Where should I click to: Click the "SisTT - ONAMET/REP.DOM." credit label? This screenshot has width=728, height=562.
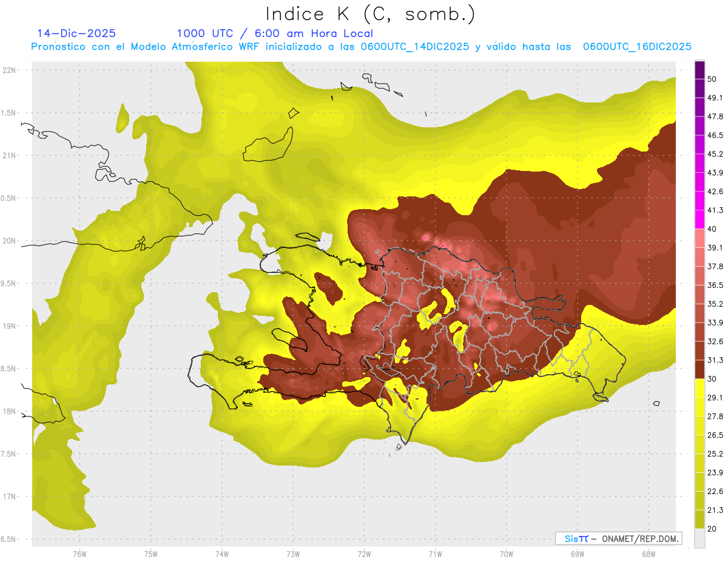[619, 538]
